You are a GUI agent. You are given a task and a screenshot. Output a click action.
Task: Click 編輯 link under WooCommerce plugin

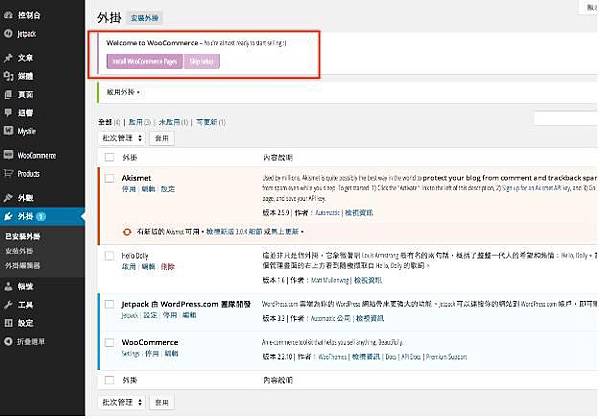[171, 353]
